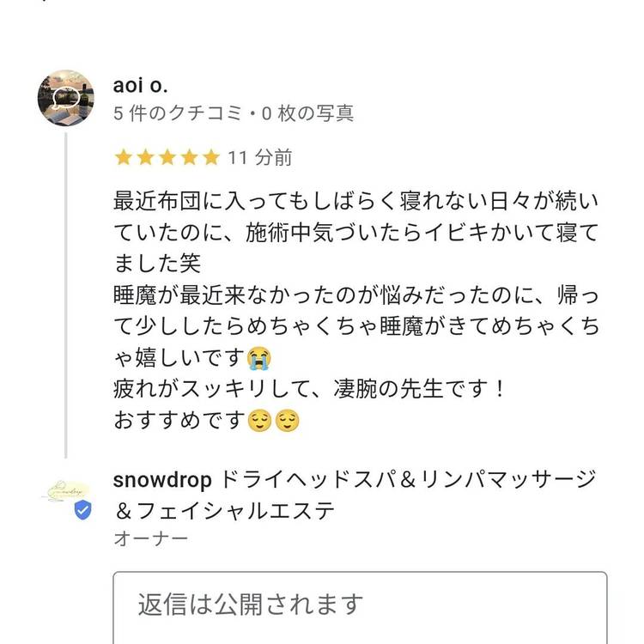The width and height of the screenshot is (644, 644).
Task: Open the snowdrop ドライヘッドスパ owner name
Action: pos(355,480)
